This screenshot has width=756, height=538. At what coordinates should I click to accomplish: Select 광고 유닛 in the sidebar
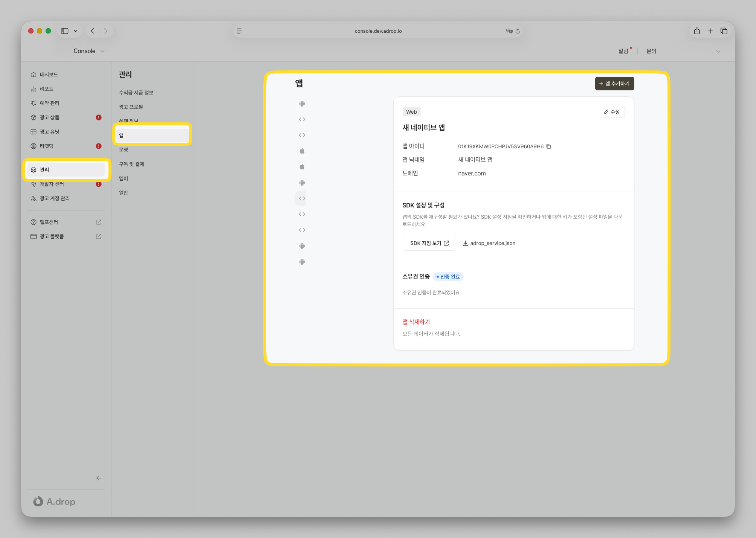click(x=50, y=132)
